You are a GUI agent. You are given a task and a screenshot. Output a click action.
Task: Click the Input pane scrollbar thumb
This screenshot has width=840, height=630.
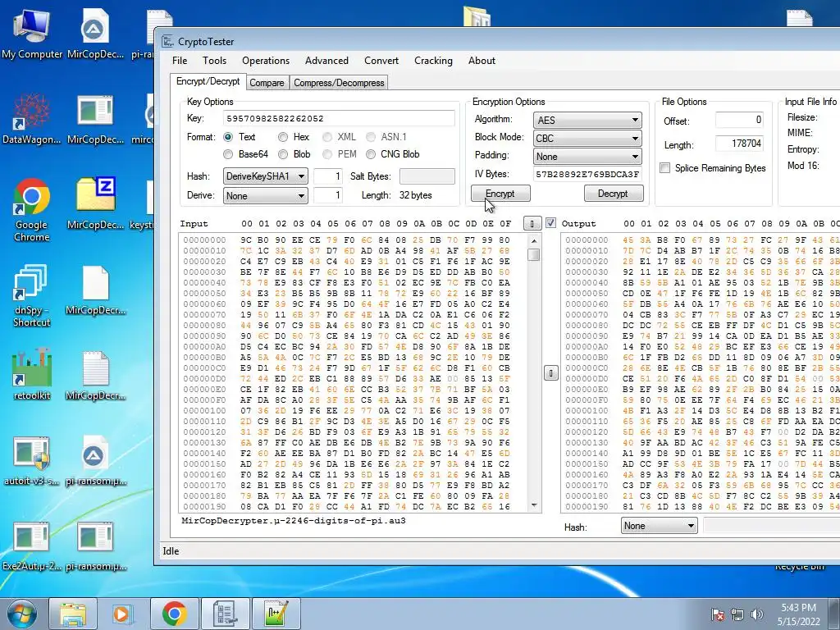pos(533,254)
